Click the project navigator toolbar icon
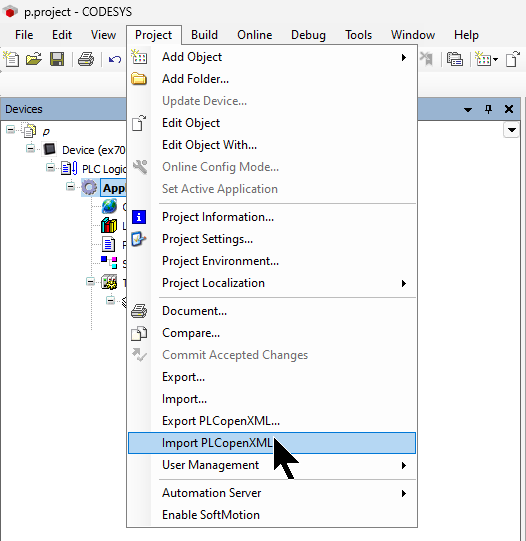The height and width of the screenshot is (541, 526). pos(455,59)
